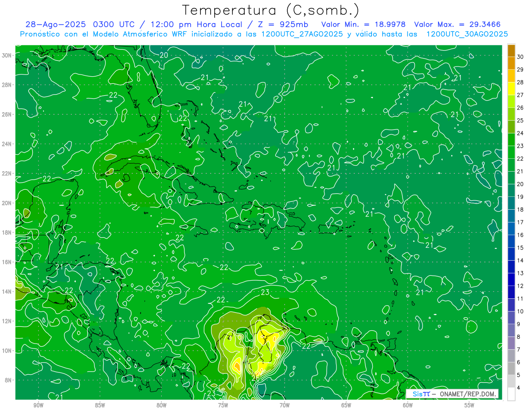The image size is (532, 411).
Task: Click the color scale label "15"
Action: 520,248
